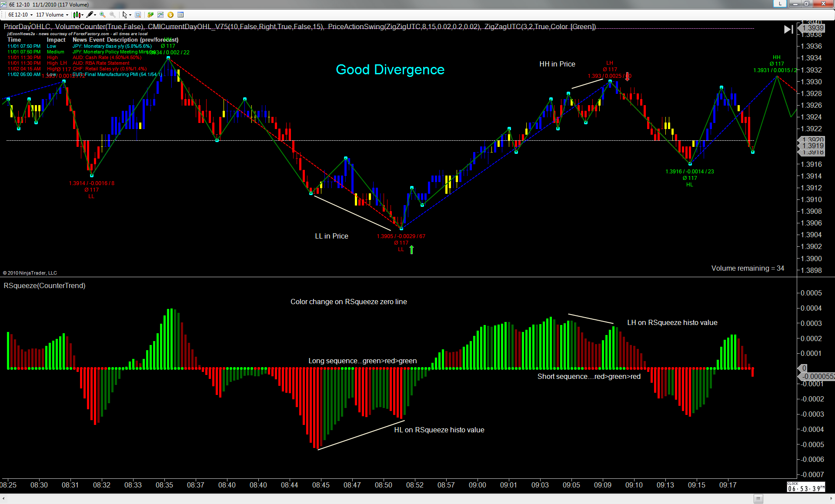Click the red down arrow near 1.393 high
835x504 pixels.
(x=627, y=77)
